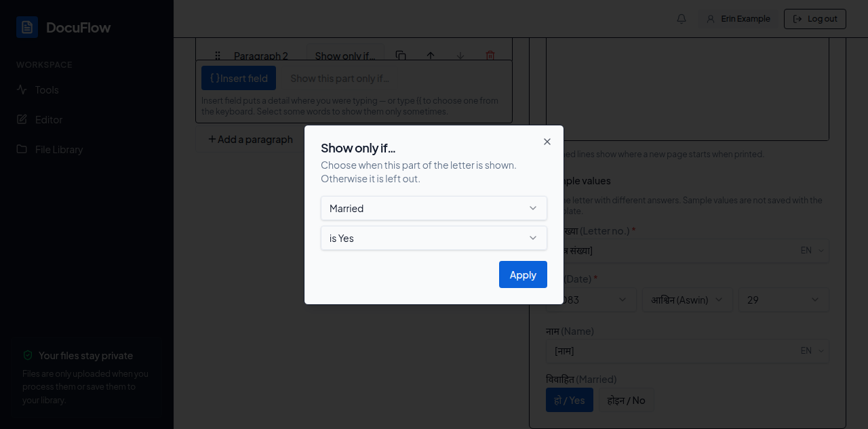Click Show this part only if… button
This screenshot has width=868, height=429.
(x=340, y=78)
